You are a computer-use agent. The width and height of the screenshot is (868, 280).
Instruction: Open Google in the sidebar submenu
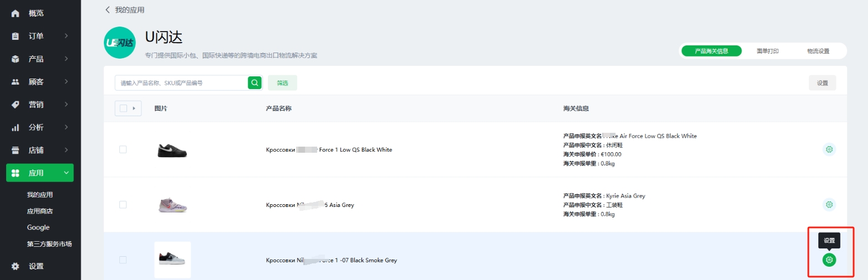tap(38, 227)
